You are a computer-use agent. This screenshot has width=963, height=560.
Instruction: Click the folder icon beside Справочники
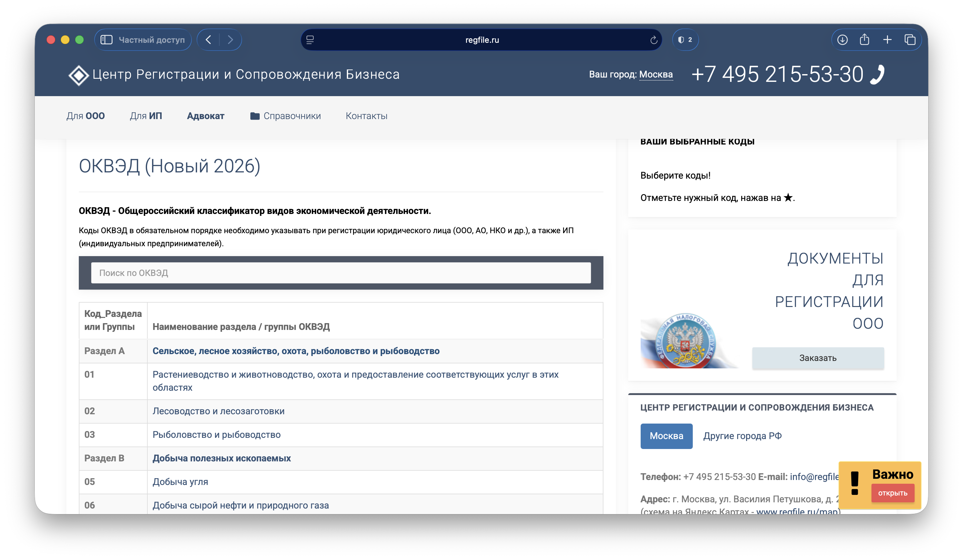click(x=255, y=116)
